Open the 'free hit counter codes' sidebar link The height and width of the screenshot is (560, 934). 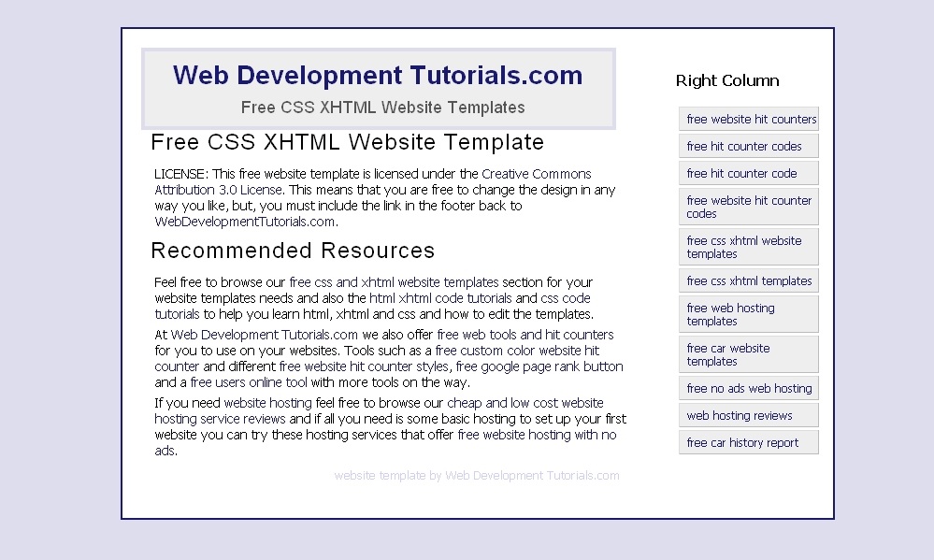[x=749, y=146]
